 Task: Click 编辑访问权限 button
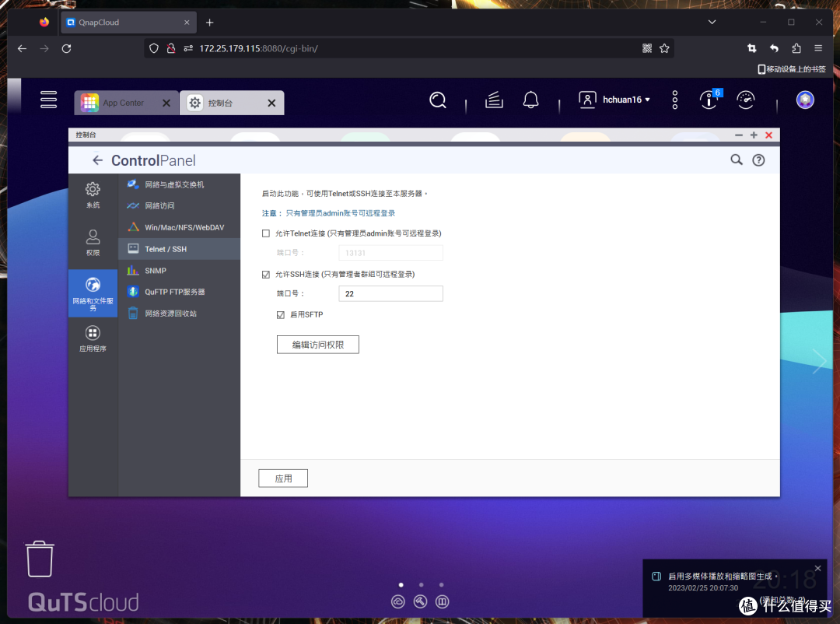click(317, 345)
